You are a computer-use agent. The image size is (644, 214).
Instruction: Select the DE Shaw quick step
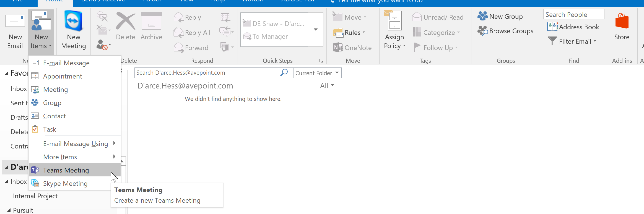coord(274,24)
